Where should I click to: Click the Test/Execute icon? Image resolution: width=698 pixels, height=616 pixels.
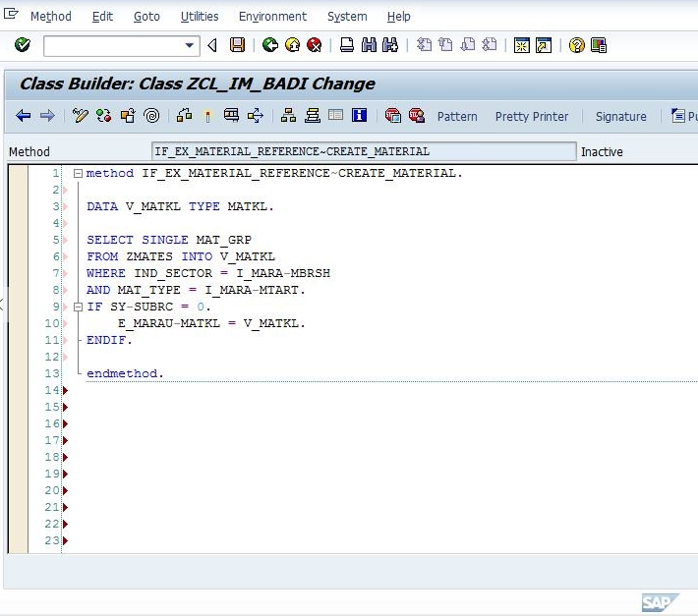231,116
